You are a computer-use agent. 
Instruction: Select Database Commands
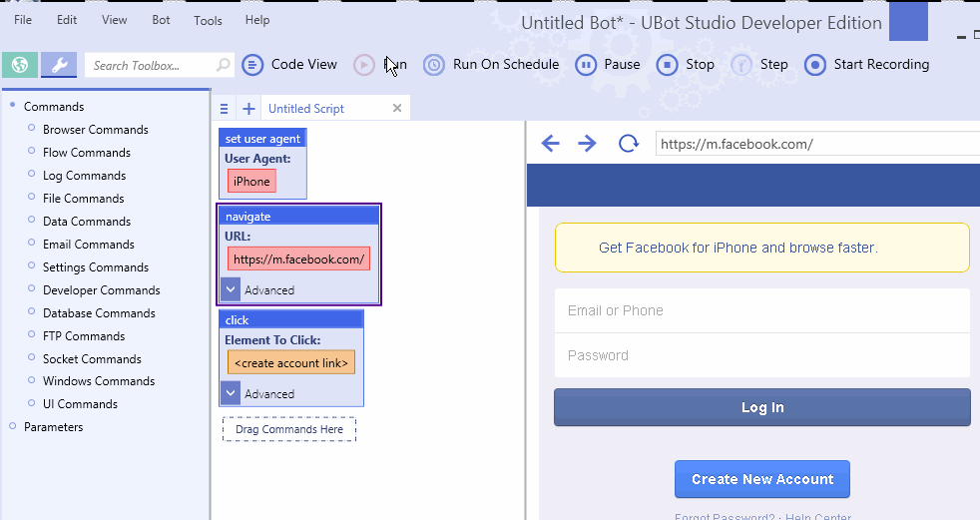(100, 313)
